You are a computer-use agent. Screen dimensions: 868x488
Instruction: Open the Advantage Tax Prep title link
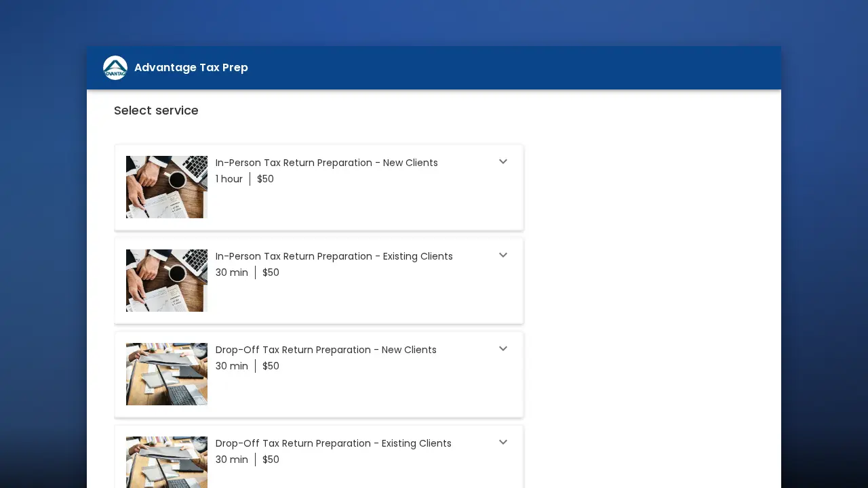point(191,68)
